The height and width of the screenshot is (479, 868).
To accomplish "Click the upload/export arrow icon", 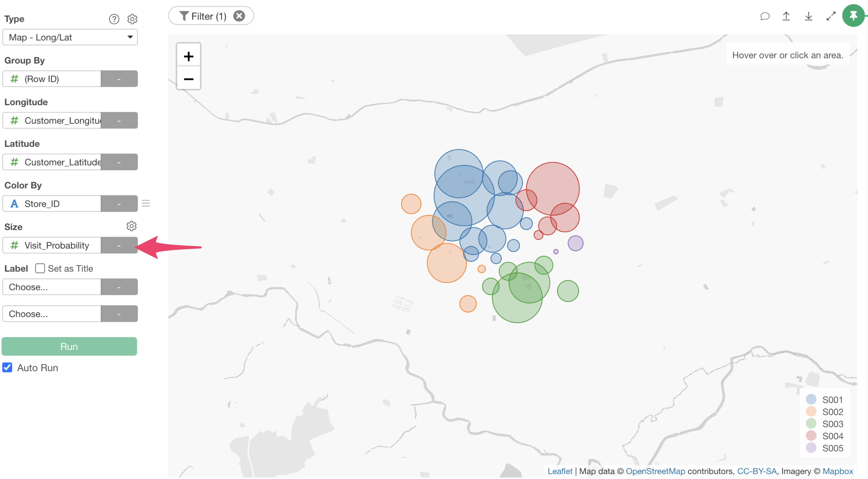I will pos(786,16).
